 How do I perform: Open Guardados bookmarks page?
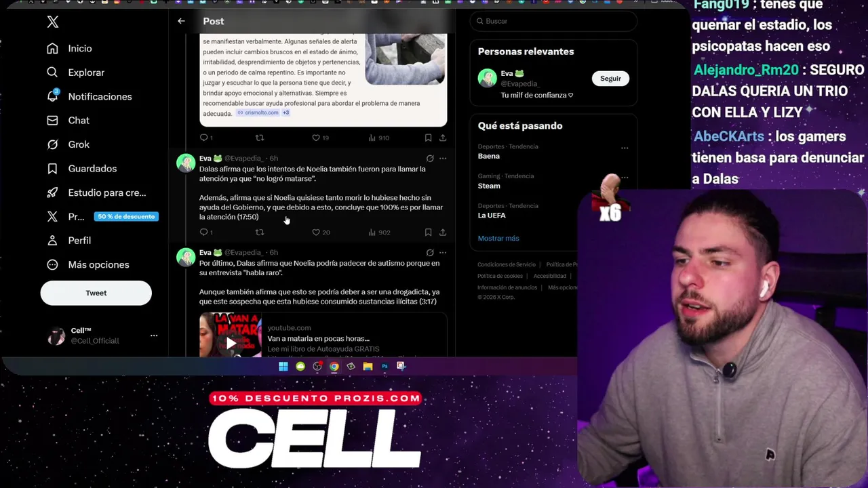click(x=81, y=168)
